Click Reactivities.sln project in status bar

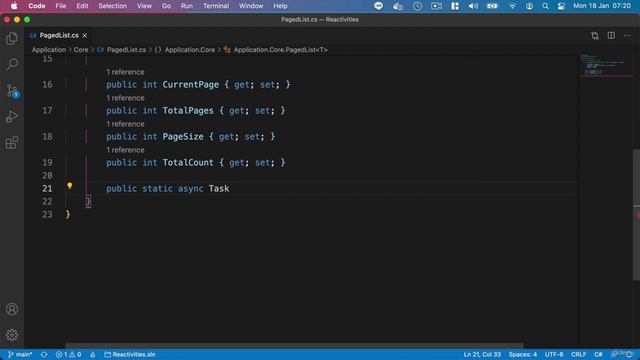pos(130,354)
